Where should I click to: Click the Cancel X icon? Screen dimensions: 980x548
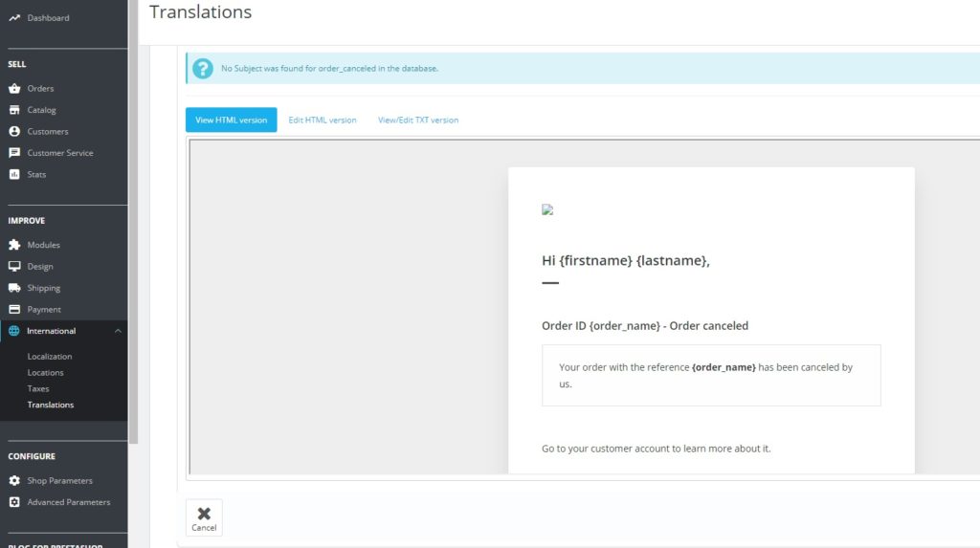(204, 514)
